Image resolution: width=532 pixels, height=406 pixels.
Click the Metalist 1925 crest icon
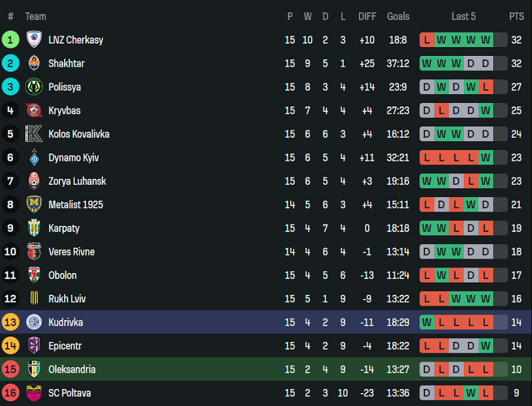pyautogui.click(x=34, y=205)
